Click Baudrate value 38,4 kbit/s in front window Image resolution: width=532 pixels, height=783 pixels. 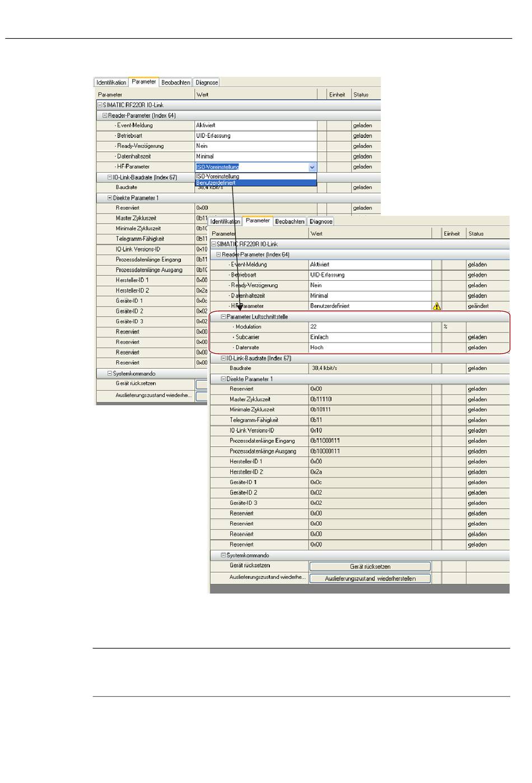coord(370,368)
